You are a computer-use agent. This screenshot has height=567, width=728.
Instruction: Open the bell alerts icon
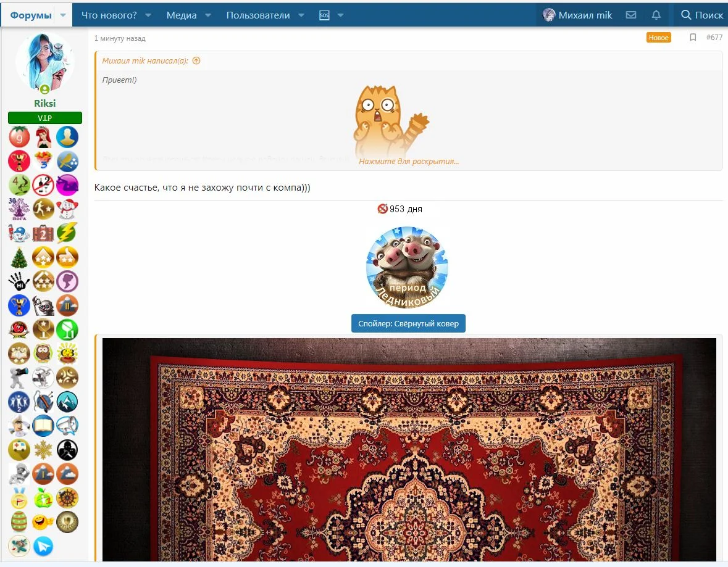click(x=656, y=15)
